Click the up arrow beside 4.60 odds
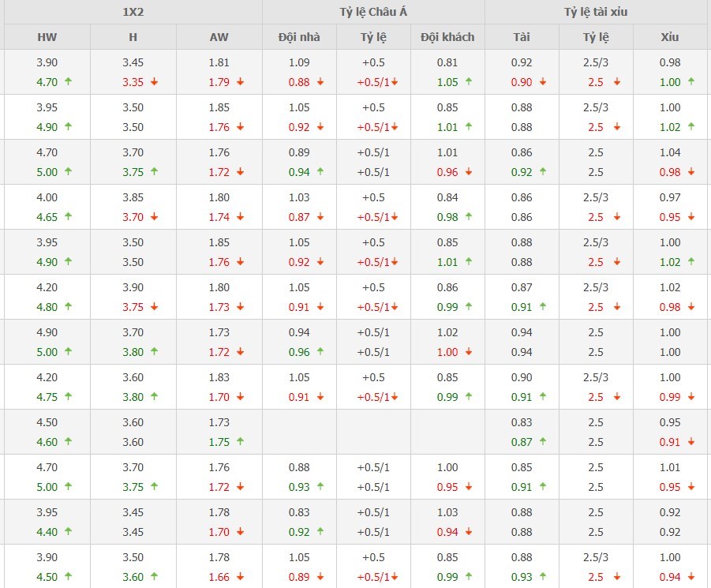This screenshot has width=711, height=588. 69,442
